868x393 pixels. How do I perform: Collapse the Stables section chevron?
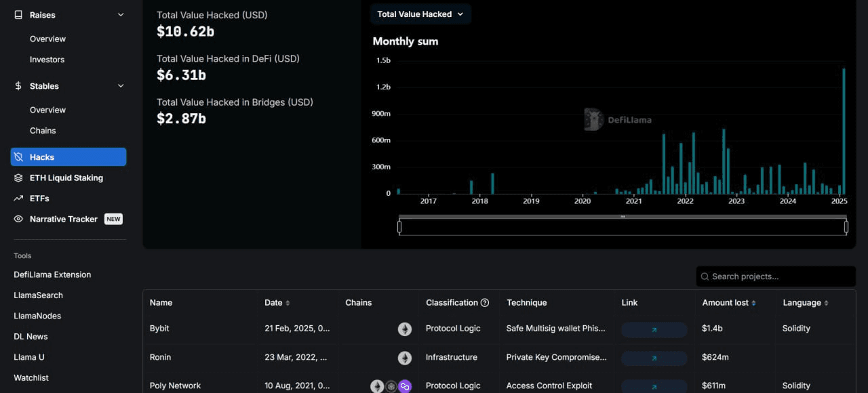click(121, 86)
